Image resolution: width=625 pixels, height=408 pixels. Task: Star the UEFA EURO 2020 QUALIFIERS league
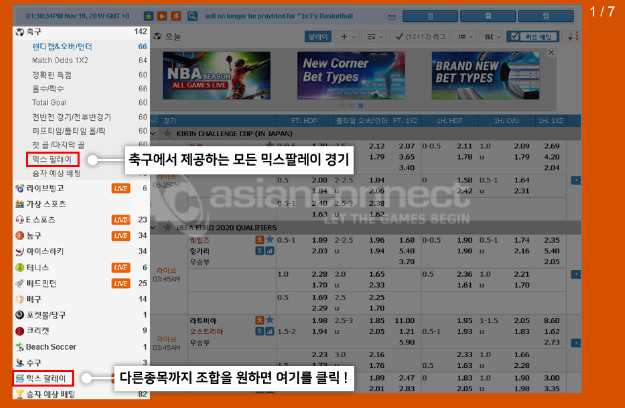(168, 227)
